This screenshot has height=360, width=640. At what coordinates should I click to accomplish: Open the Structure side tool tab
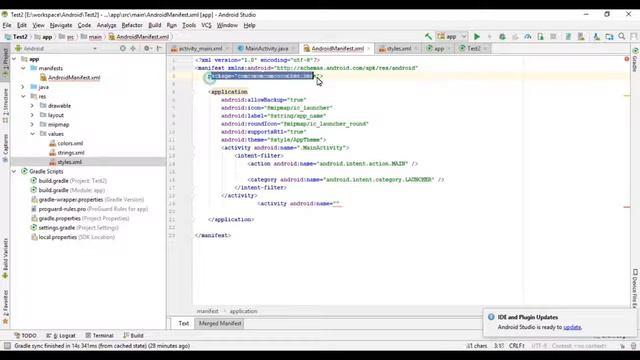(x=5, y=106)
